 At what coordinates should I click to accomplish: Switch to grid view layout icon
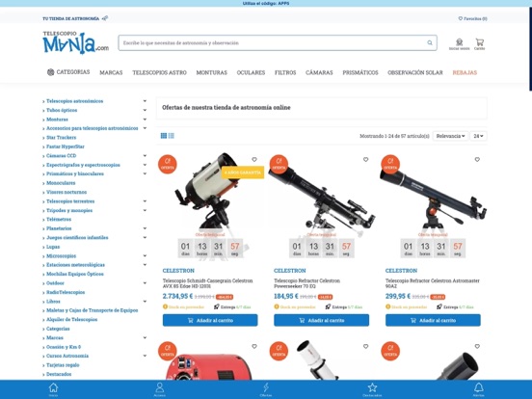pyautogui.click(x=164, y=136)
